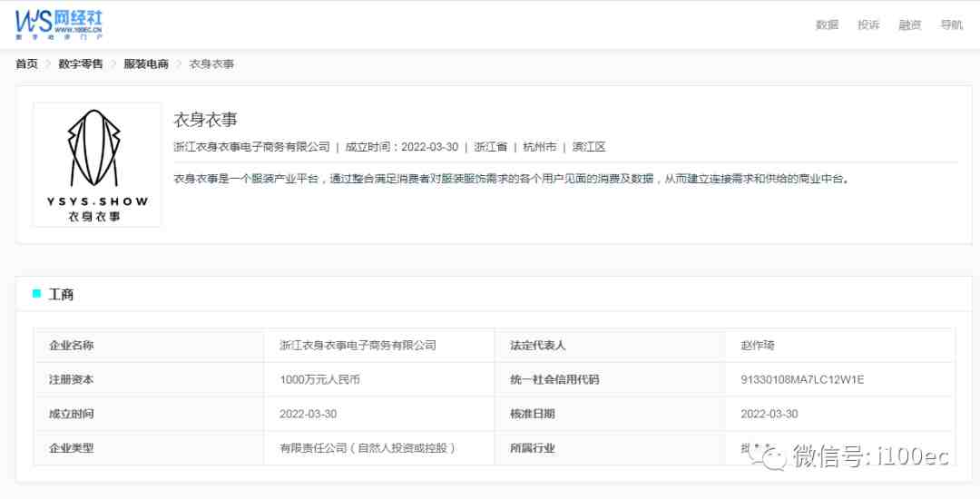Screen dimensions: 980x499
Task: Select the 1000万元人民币 value cell
Action: [378, 379]
